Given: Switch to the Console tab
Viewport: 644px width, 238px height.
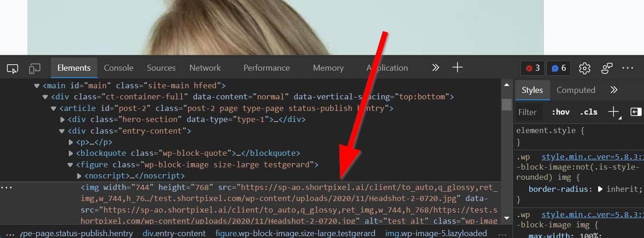Looking at the screenshot, I should click(x=119, y=68).
